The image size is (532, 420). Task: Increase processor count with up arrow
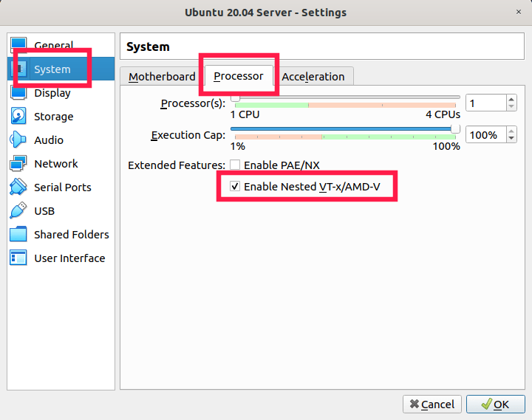pyautogui.click(x=511, y=99)
